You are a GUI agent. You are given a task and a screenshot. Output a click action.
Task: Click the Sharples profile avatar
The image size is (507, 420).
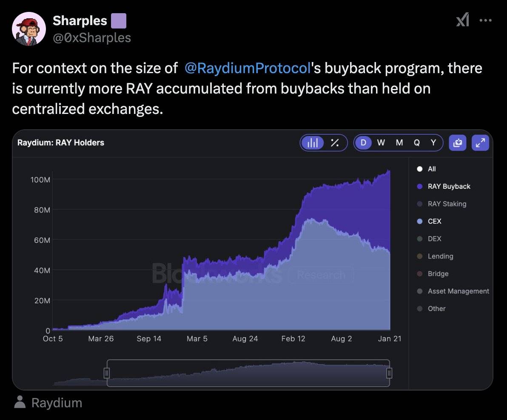(x=29, y=29)
